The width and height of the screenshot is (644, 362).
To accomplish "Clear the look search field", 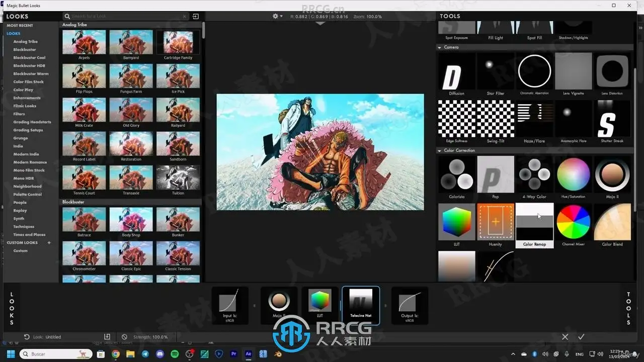I will click(x=185, y=17).
